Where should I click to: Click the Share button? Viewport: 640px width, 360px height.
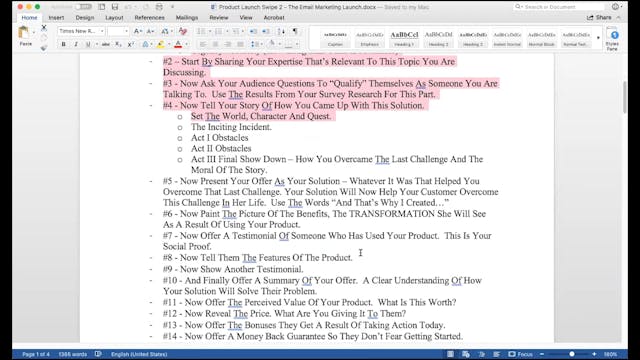pos(599,18)
